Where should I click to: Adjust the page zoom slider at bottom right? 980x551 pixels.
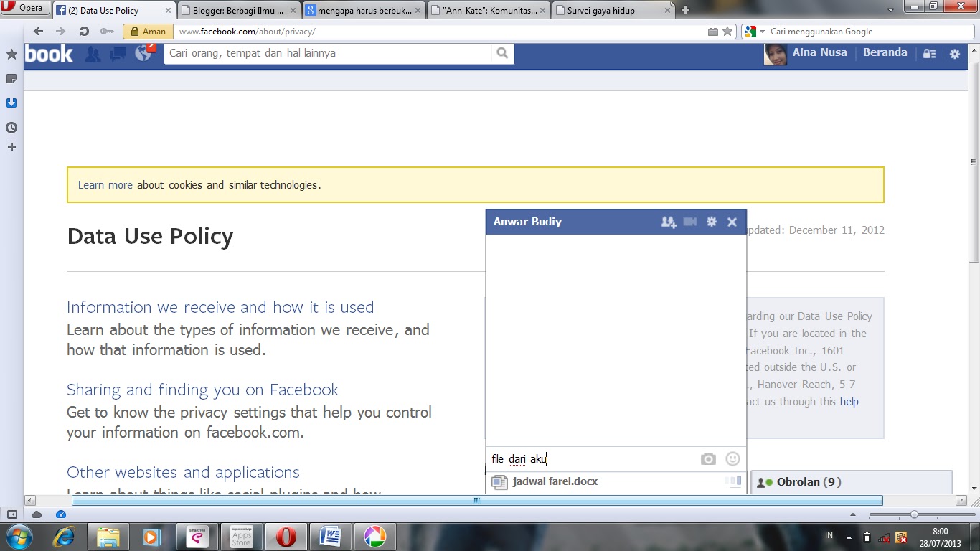(913, 514)
